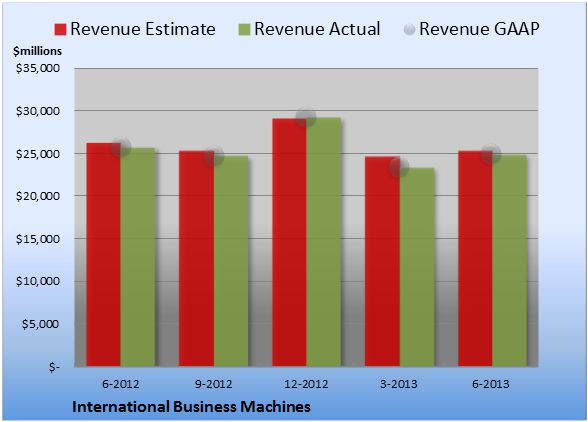
Task: Select the 'Revenue GAAP' legend label
Action: tap(479, 29)
